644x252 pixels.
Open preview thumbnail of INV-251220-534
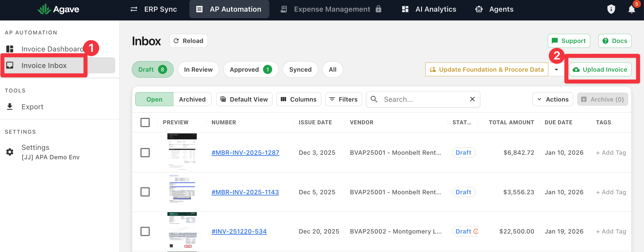182,232
